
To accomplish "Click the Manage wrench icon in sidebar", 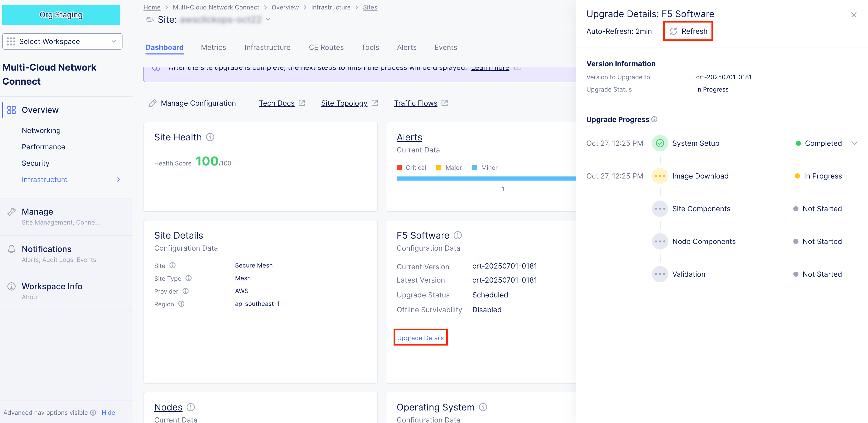I will [12, 211].
